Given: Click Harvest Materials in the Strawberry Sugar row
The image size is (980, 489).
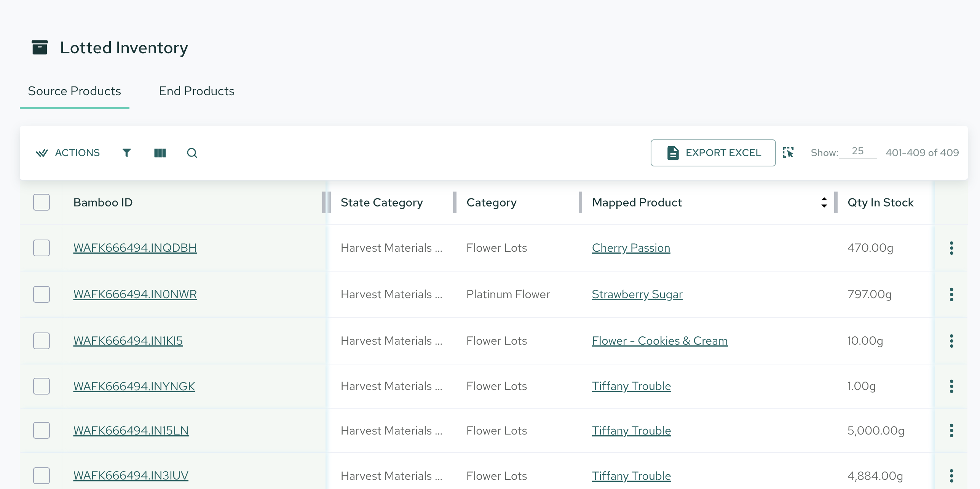Looking at the screenshot, I should 391,294.
